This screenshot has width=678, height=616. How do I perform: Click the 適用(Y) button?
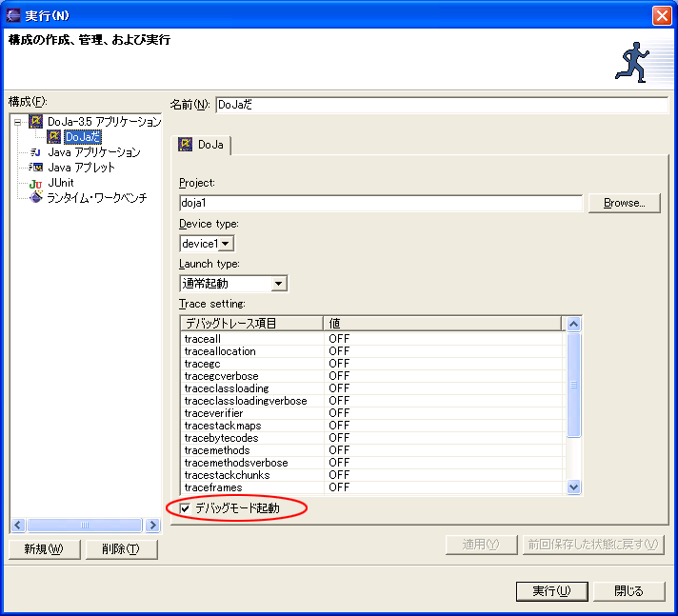pos(481,545)
